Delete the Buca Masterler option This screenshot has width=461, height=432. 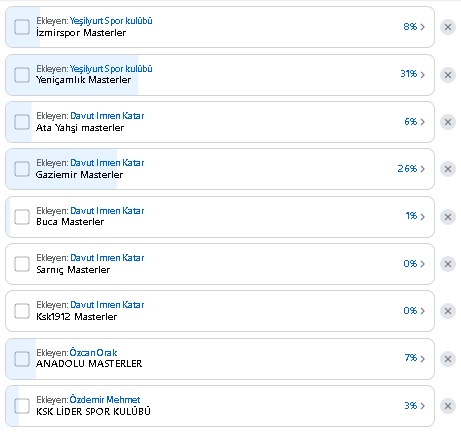pyautogui.click(x=448, y=217)
